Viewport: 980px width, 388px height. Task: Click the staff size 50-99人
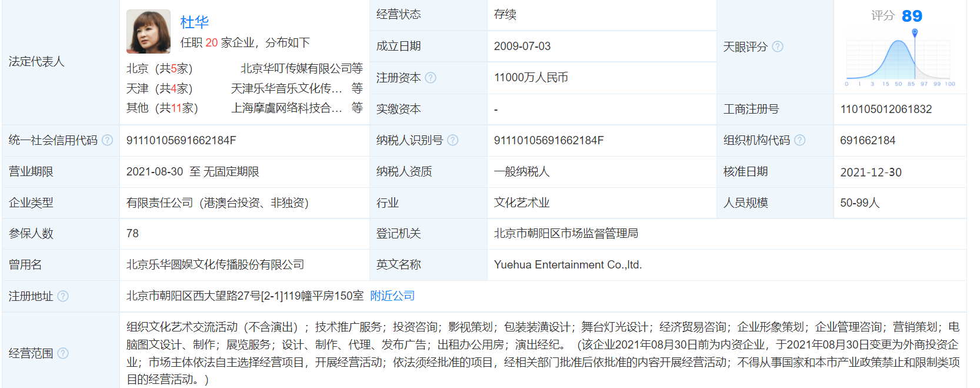tap(859, 203)
